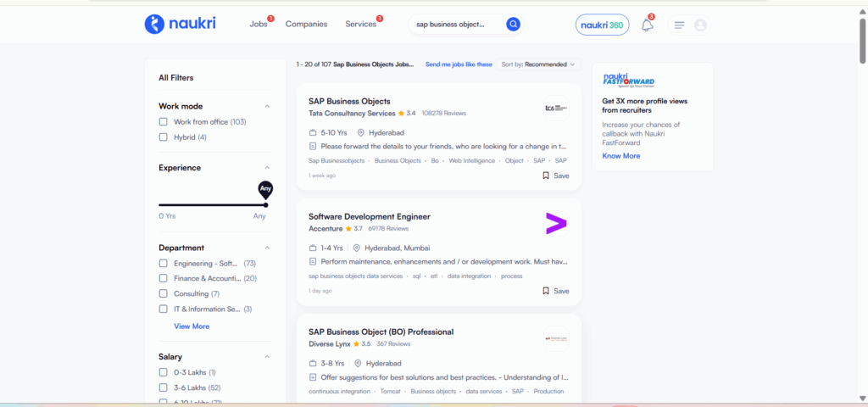868x407 pixels.
Task: Open the Tata Consultancy Services company link
Action: 352,113
